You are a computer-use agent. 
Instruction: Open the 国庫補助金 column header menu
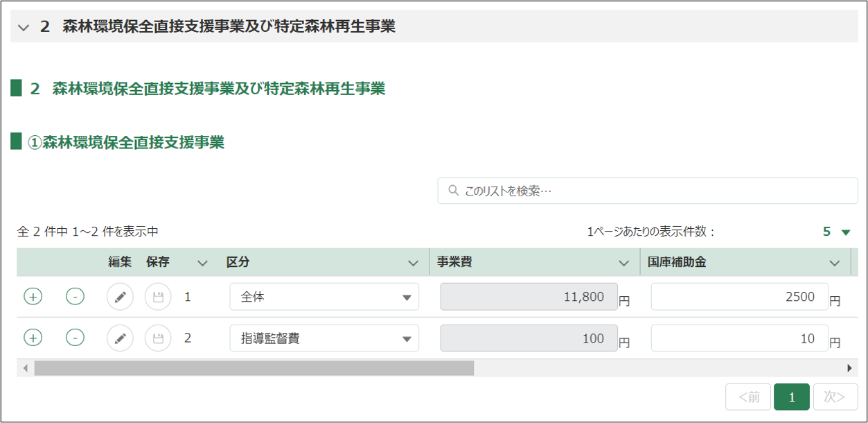(x=834, y=263)
